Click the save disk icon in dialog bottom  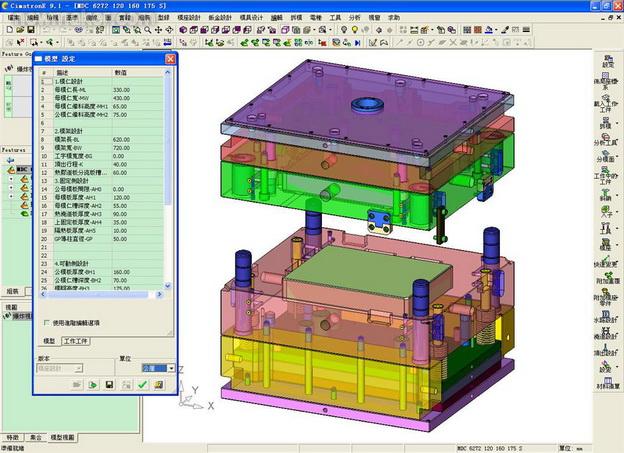109,384
